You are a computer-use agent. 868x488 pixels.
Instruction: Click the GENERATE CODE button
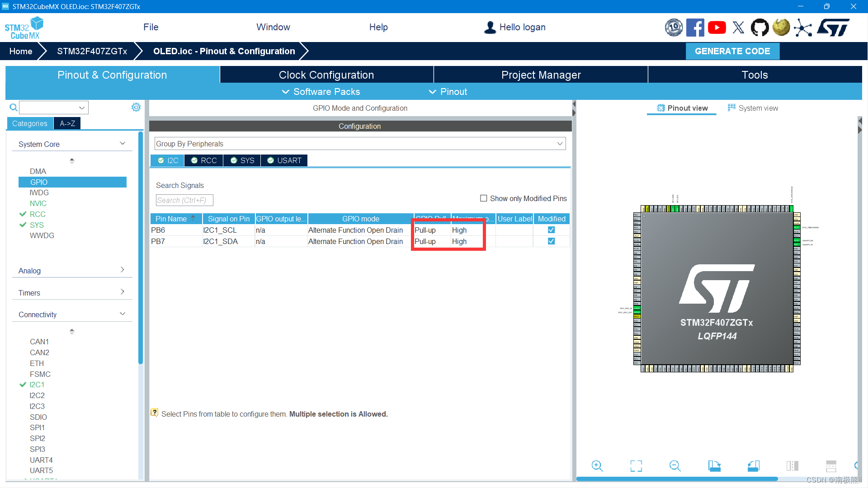click(x=732, y=51)
